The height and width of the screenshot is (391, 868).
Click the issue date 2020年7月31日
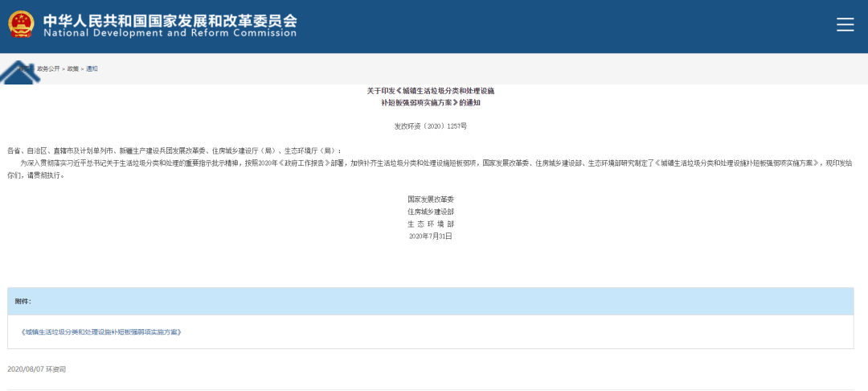[430, 237]
